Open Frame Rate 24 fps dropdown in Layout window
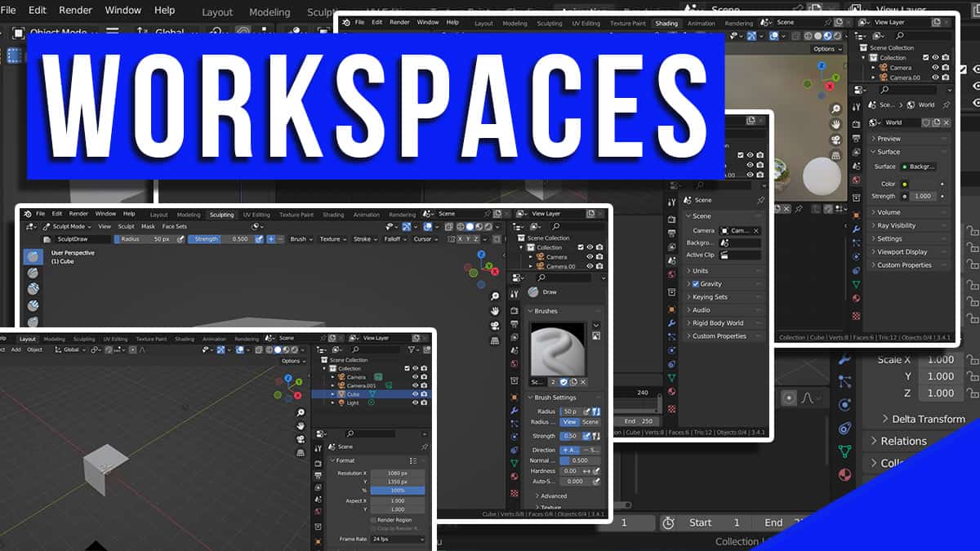Screen dimensions: 980x551 click(399, 539)
